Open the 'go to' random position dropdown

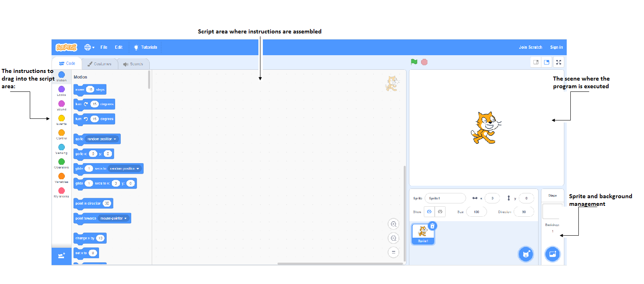pos(102,139)
